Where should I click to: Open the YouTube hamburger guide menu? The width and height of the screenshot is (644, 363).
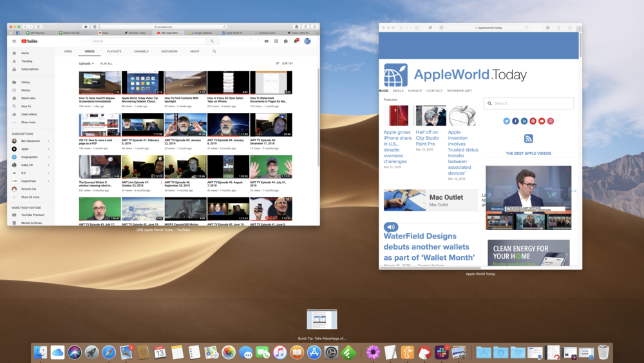point(14,41)
